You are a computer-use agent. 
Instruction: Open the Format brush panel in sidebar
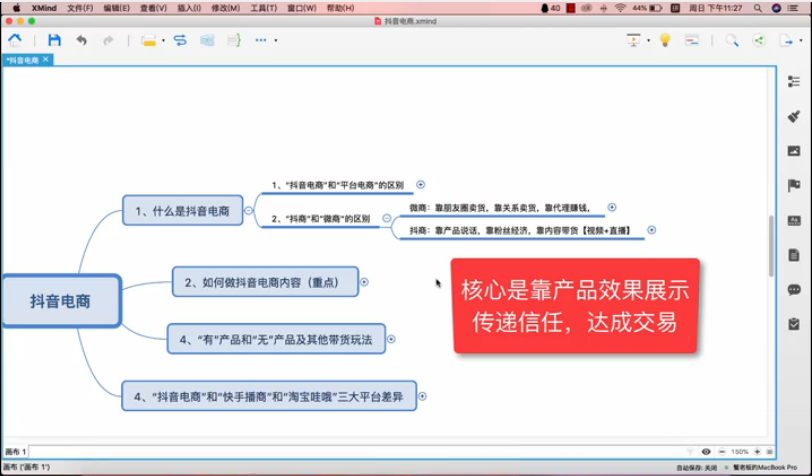coord(794,116)
